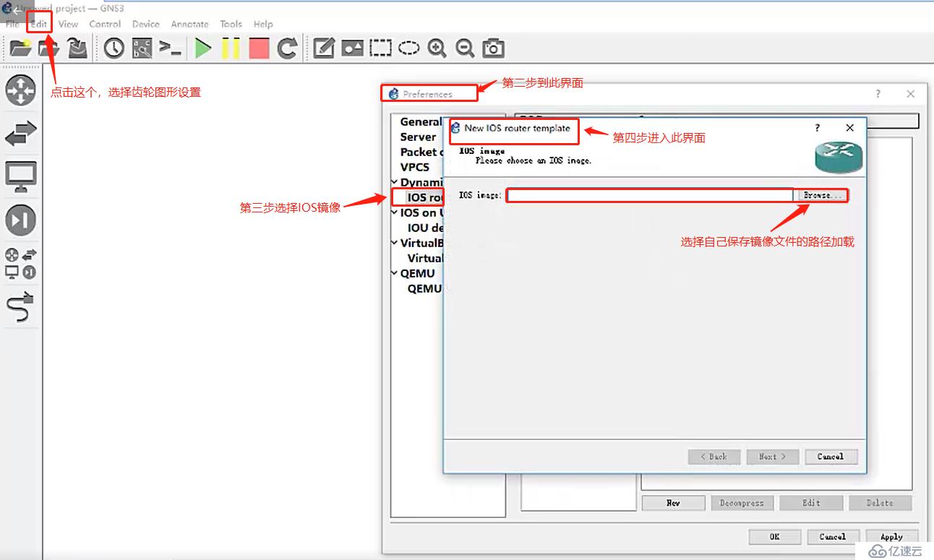
Task: Open console to all devices icon
Action: click(x=170, y=48)
